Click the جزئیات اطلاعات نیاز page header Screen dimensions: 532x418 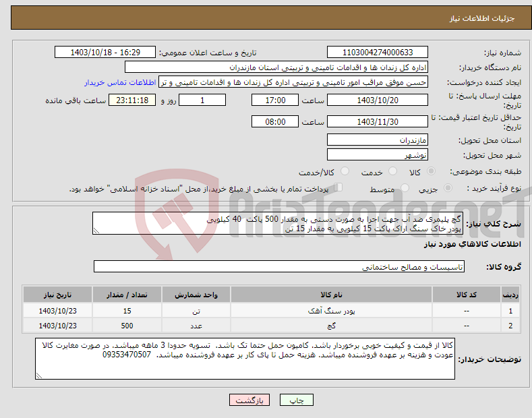[482, 18]
